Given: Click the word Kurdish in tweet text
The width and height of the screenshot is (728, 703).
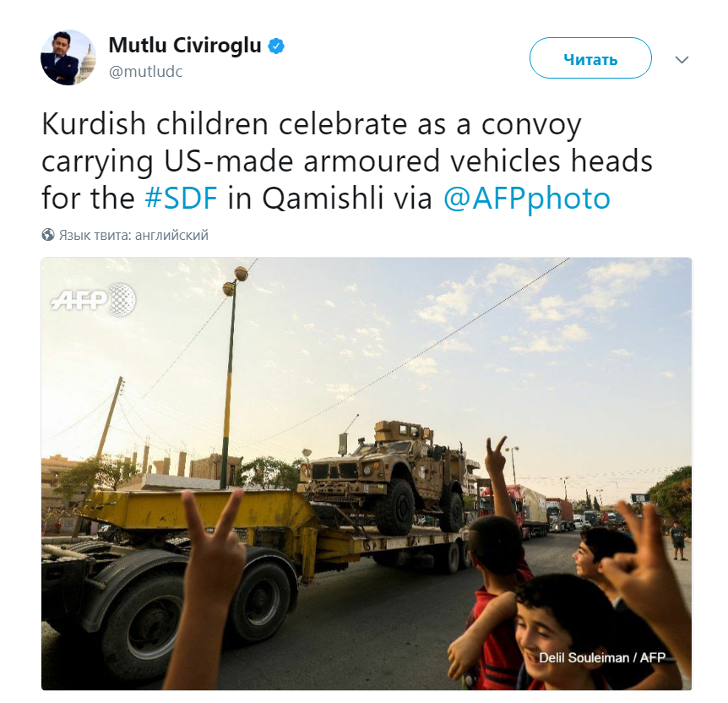Looking at the screenshot, I should pos(94,124).
